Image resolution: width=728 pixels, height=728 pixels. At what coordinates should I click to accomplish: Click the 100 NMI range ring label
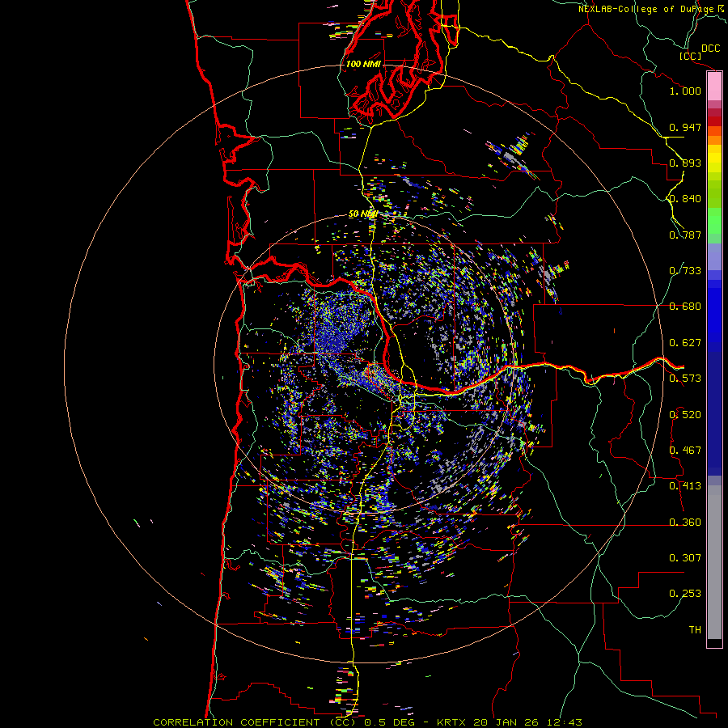point(363,64)
